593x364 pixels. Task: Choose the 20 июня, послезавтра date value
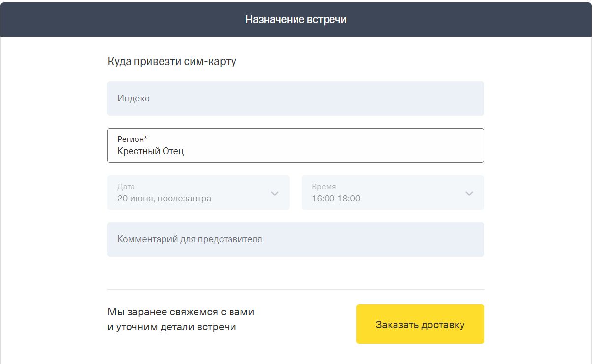[164, 199]
